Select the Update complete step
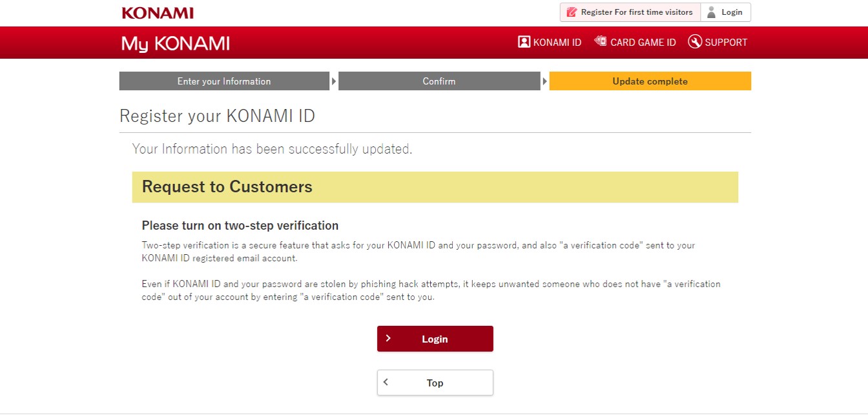Viewport: 868px width, 420px height. [x=650, y=81]
